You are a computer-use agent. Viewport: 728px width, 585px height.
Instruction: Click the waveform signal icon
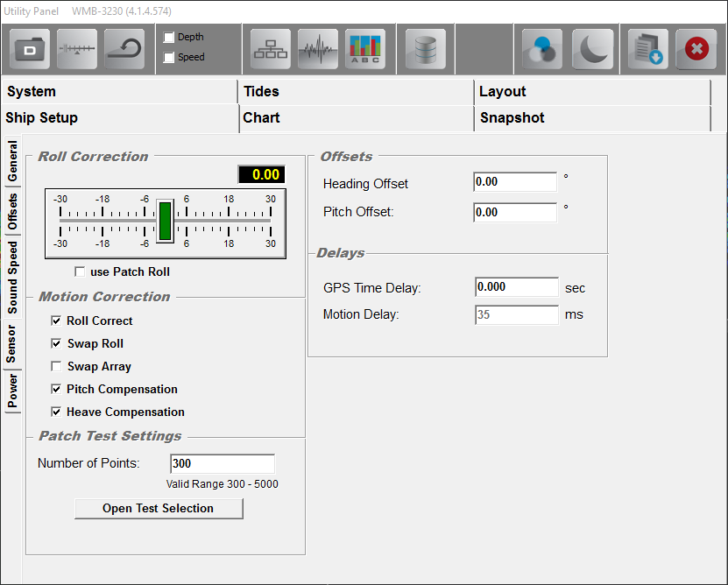[x=318, y=49]
